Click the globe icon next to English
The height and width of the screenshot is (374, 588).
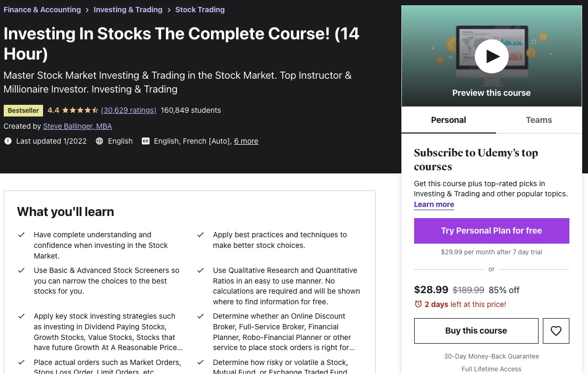click(99, 141)
